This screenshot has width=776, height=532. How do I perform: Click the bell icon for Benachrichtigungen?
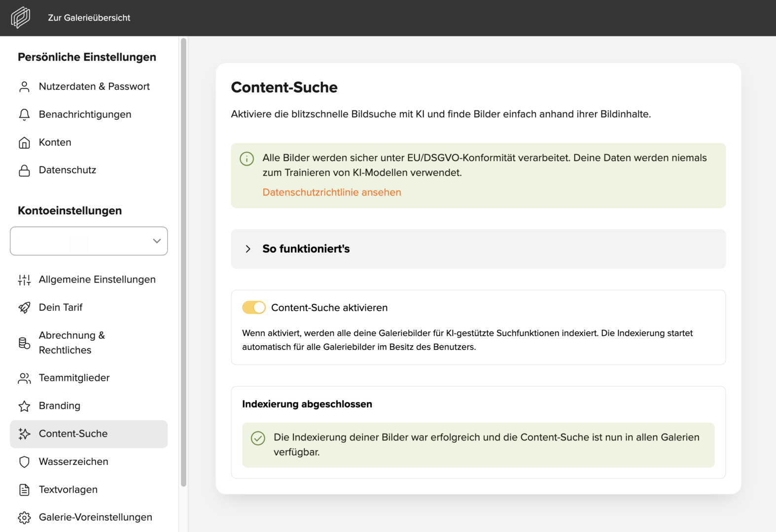24,115
